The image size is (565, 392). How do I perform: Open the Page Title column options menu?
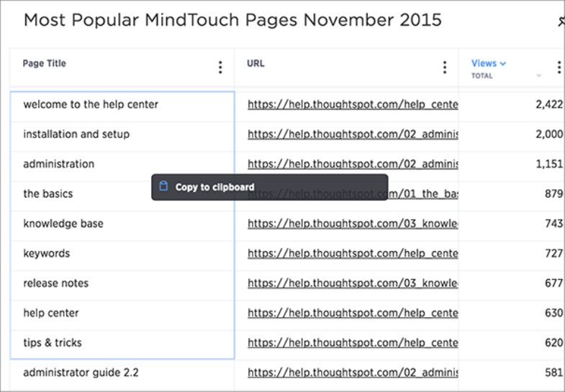[x=220, y=68]
